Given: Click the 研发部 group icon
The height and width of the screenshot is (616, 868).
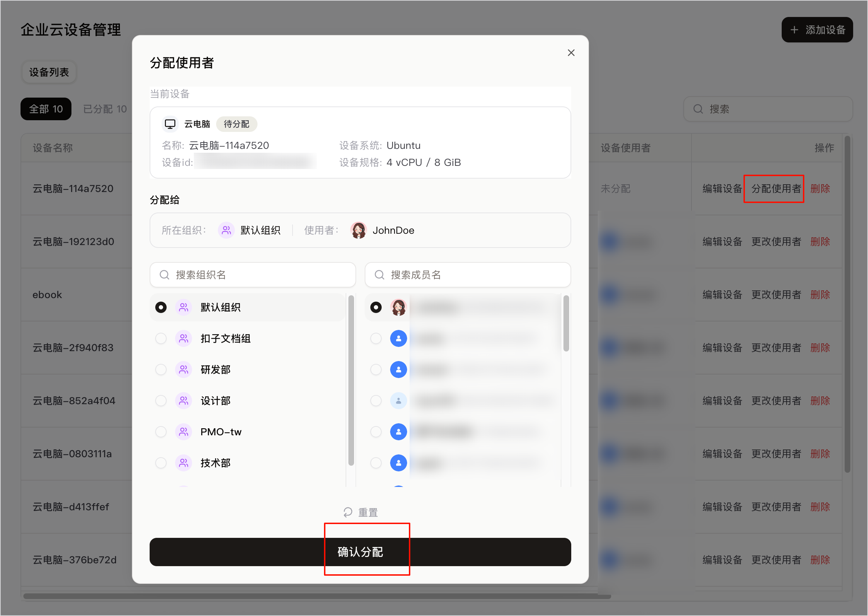Looking at the screenshot, I should pyautogui.click(x=184, y=370).
